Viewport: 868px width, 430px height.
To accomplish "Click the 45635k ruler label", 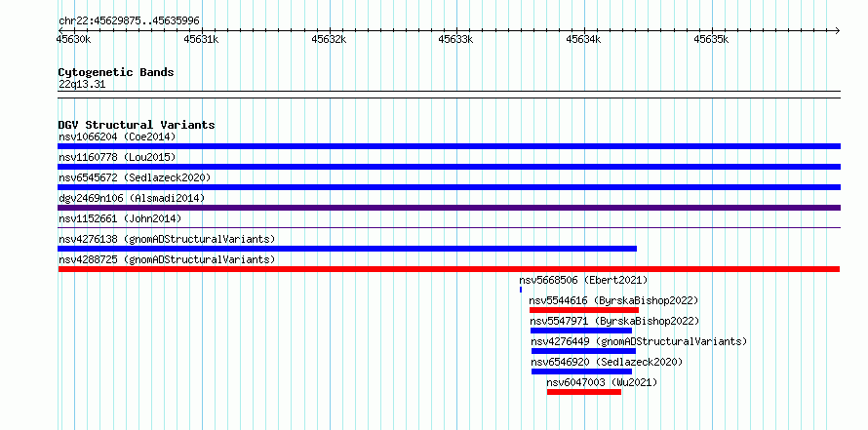I will pyautogui.click(x=711, y=39).
